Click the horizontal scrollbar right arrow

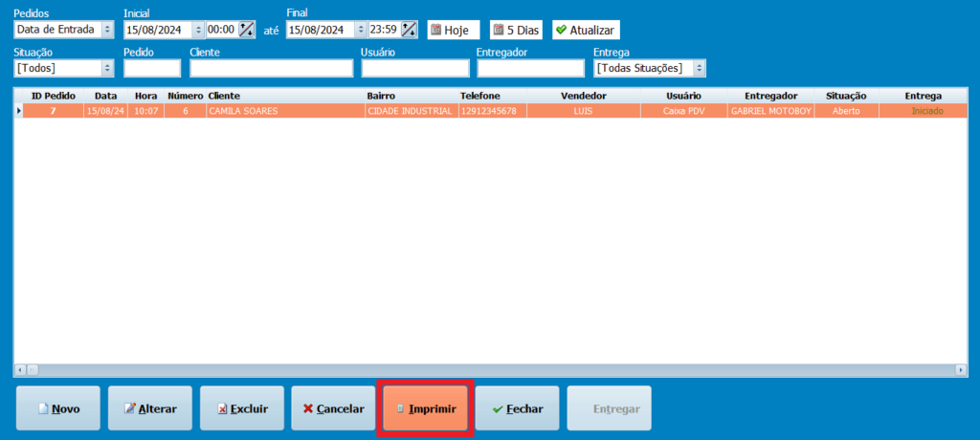pos(961,370)
